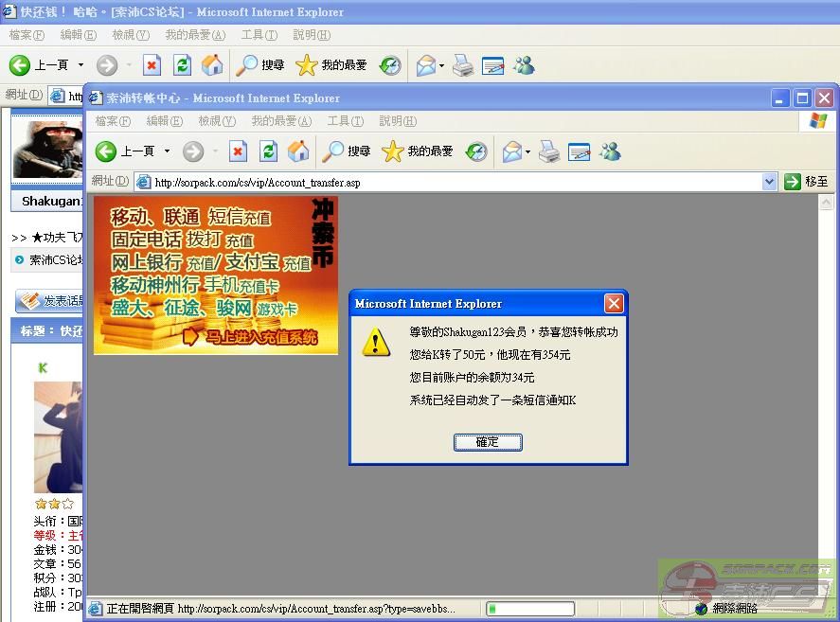Click the Edit page icon
This screenshot has width=840, height=622.
pyautogui.click(x=579, y=151)
